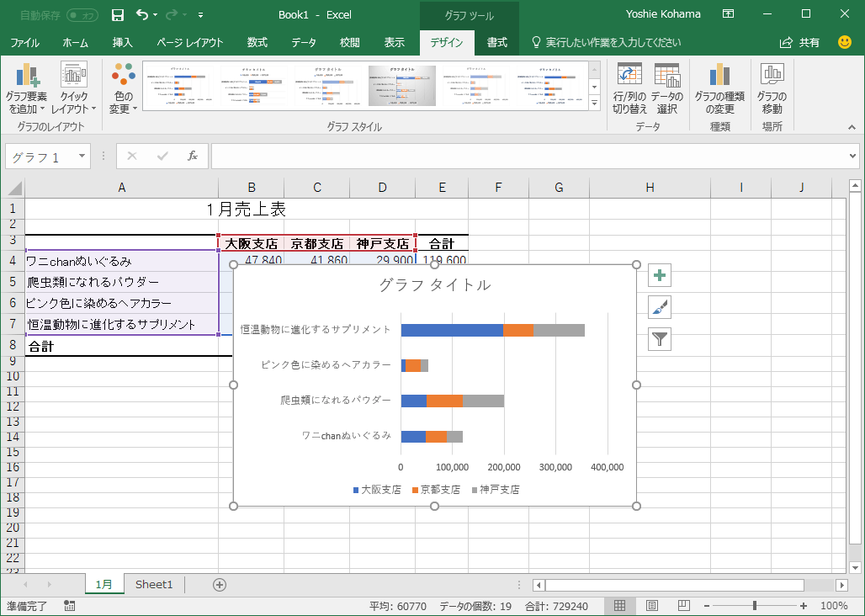Click the Save icon in title bar

(x=118, y=15)
